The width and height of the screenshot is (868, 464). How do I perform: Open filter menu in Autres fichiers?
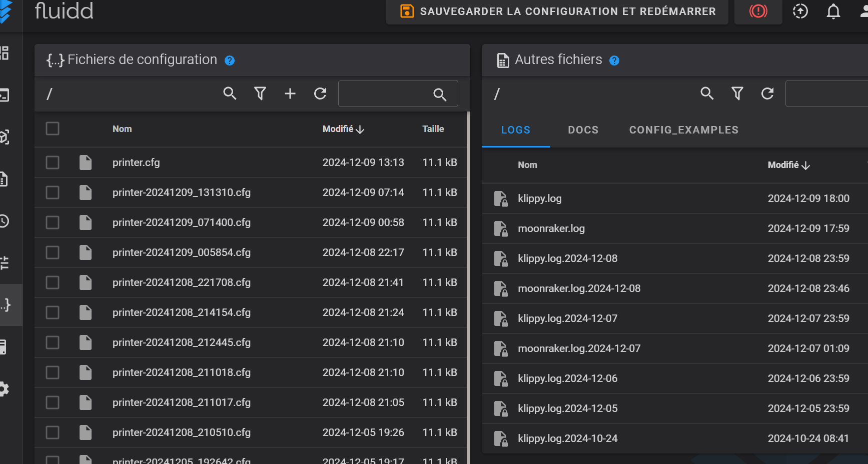[737, 93]
